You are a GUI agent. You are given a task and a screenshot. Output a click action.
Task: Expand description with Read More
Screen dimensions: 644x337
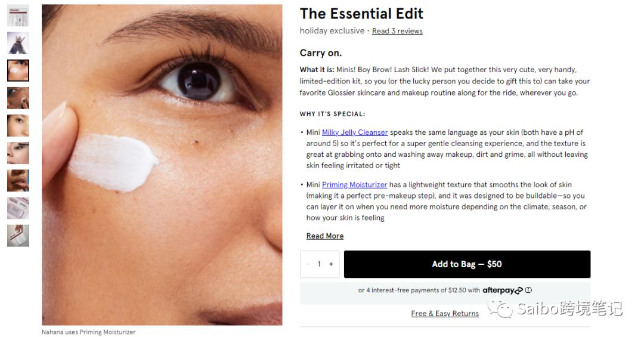(325, 236)
